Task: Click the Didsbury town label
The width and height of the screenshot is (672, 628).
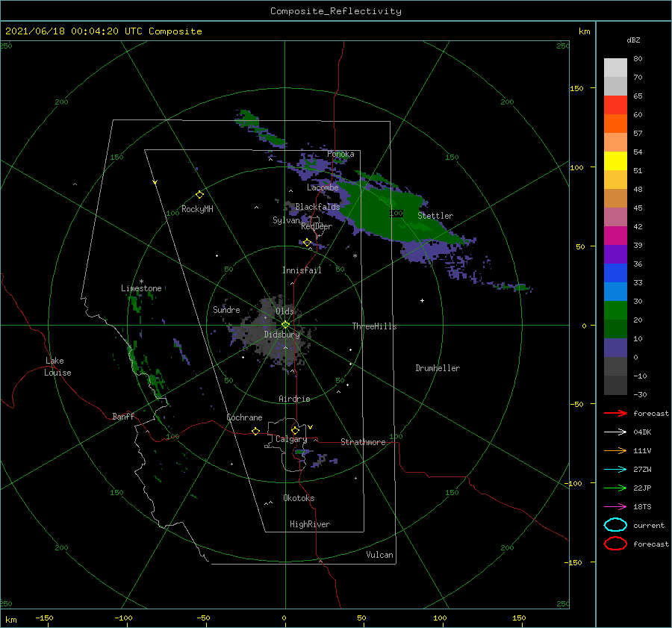Action: point(281,335)
